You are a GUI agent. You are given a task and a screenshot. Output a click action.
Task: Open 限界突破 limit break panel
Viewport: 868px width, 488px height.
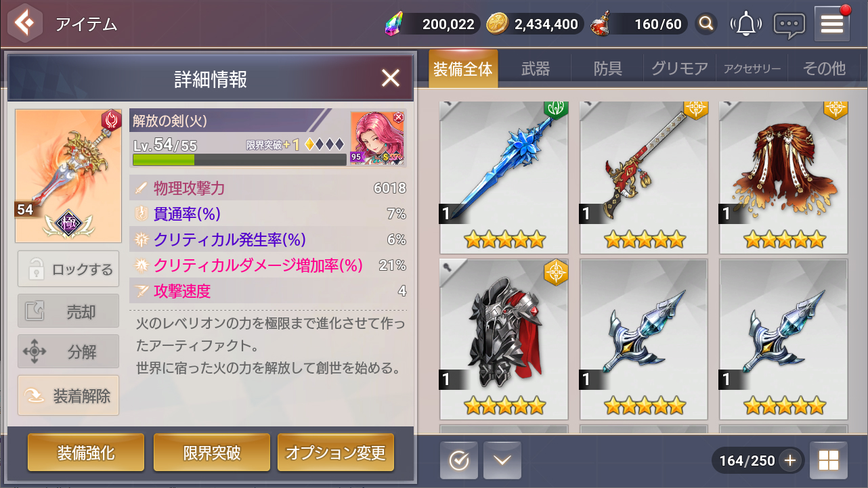[212, 453]
